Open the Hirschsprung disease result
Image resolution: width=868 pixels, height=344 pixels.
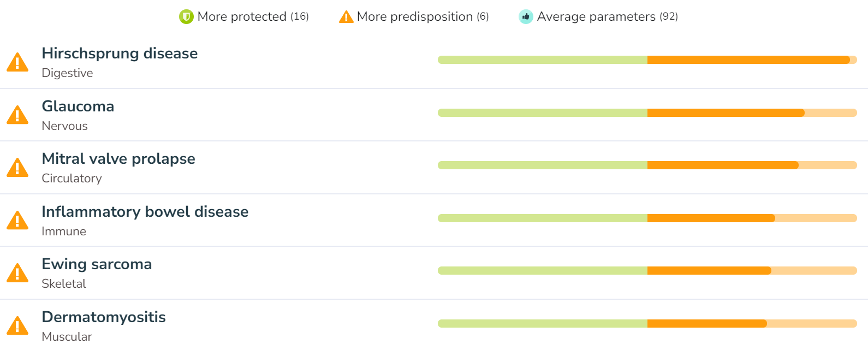point(434,62)
